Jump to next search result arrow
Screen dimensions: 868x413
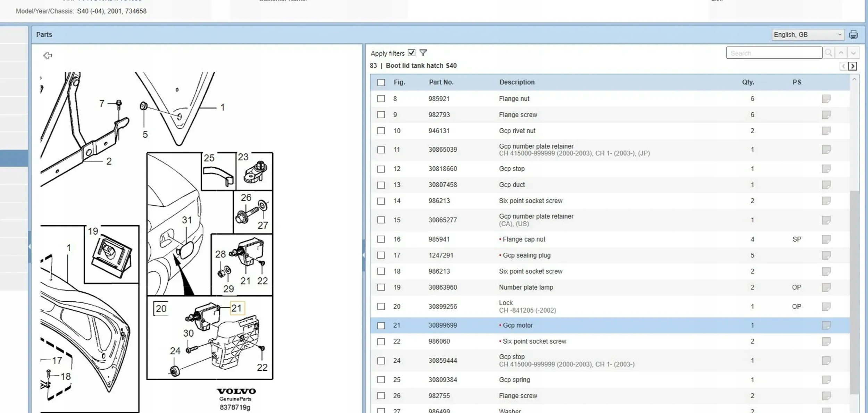click(x=853, y=53)
